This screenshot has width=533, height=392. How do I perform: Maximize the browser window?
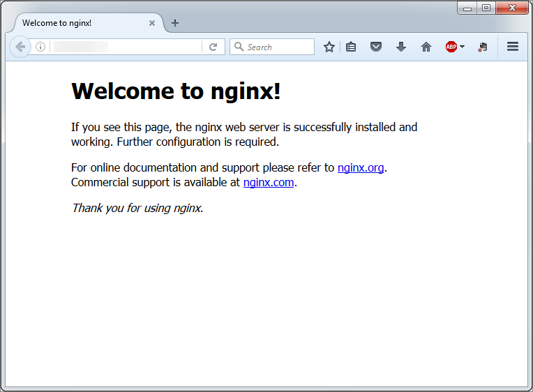point(486,8)
